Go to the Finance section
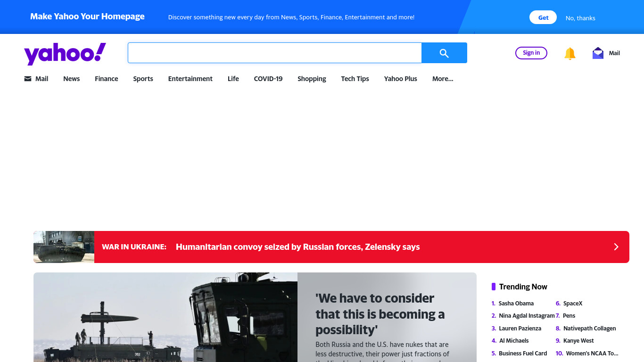 [107, 79]
